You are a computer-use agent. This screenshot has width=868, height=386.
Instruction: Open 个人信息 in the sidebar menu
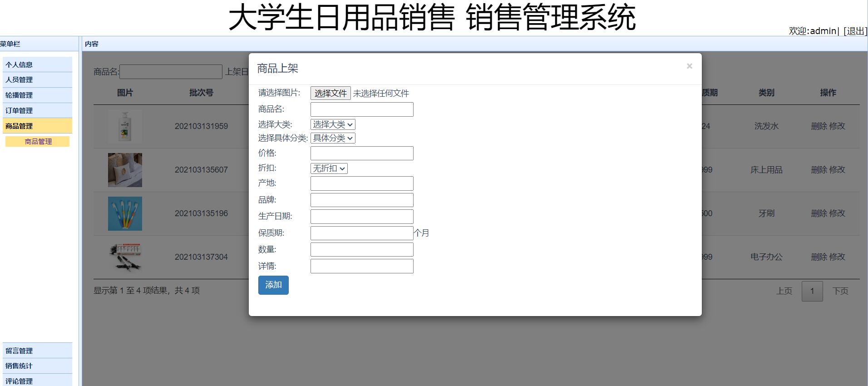37,64
